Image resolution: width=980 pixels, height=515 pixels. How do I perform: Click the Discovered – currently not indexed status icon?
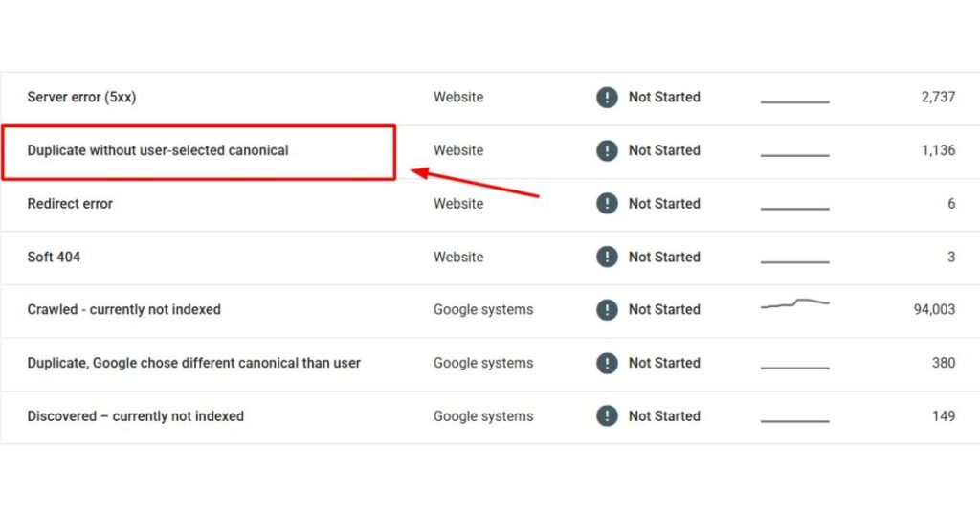pyautogui.click(x=607, y=415)
